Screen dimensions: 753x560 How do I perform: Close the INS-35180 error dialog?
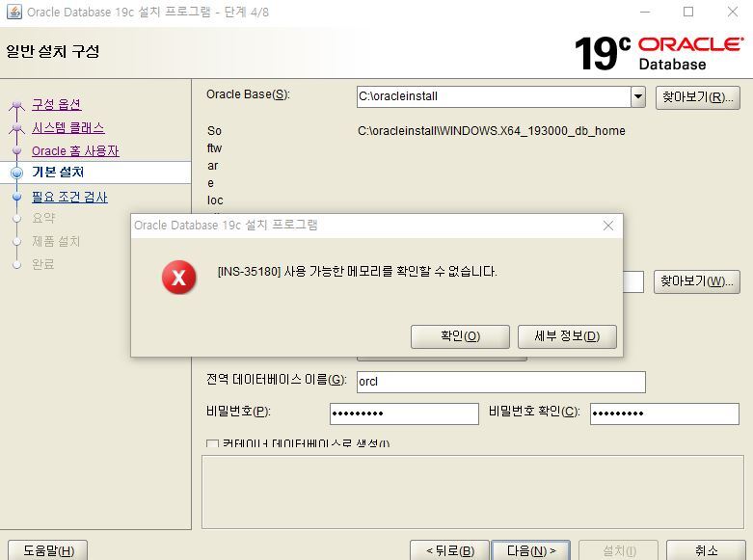pos(608,226)
